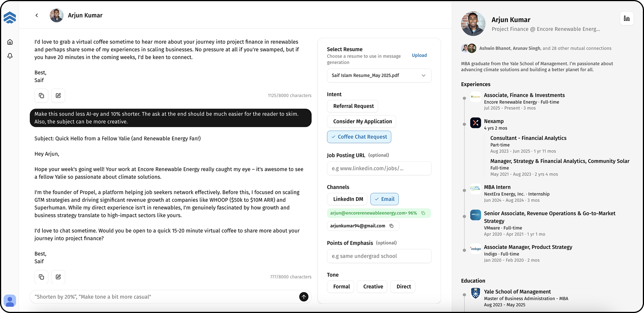
Task: Open the Saif Islam Resume dropdown
Action: coord(379,75)
